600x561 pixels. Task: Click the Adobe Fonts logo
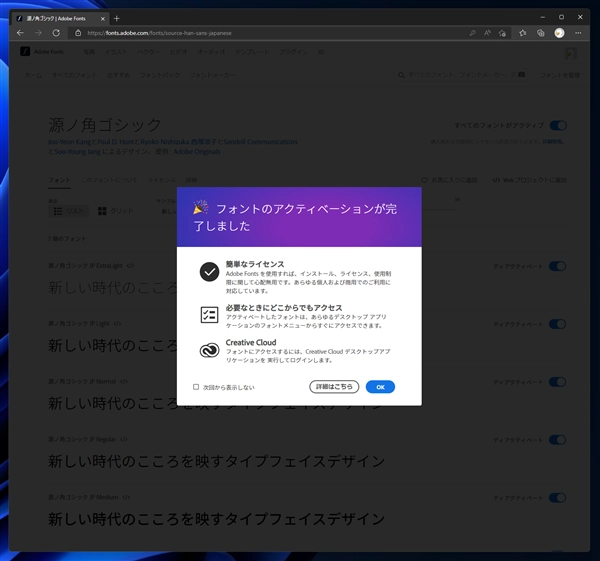(42, 51)
